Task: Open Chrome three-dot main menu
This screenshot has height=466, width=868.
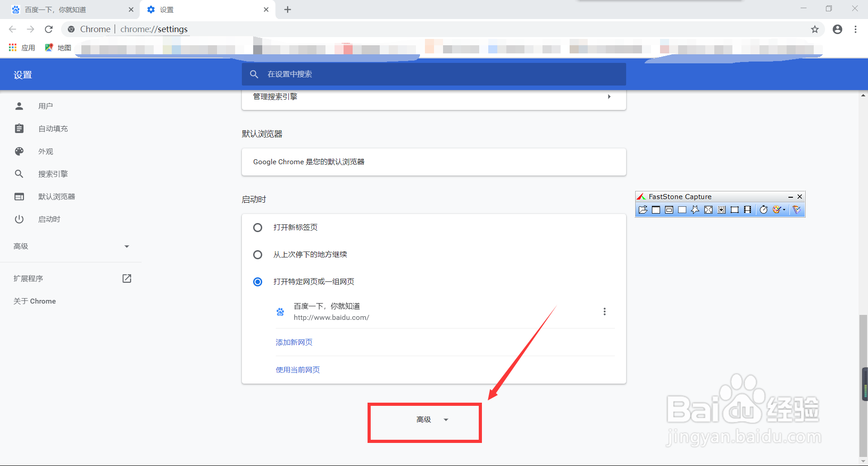Action: pos(855,29)
